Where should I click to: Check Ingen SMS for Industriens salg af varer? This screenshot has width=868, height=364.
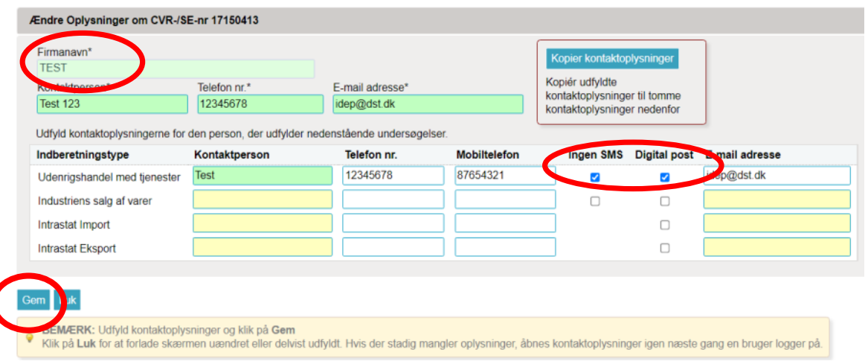pyautogui.click(x=595, y=201)
